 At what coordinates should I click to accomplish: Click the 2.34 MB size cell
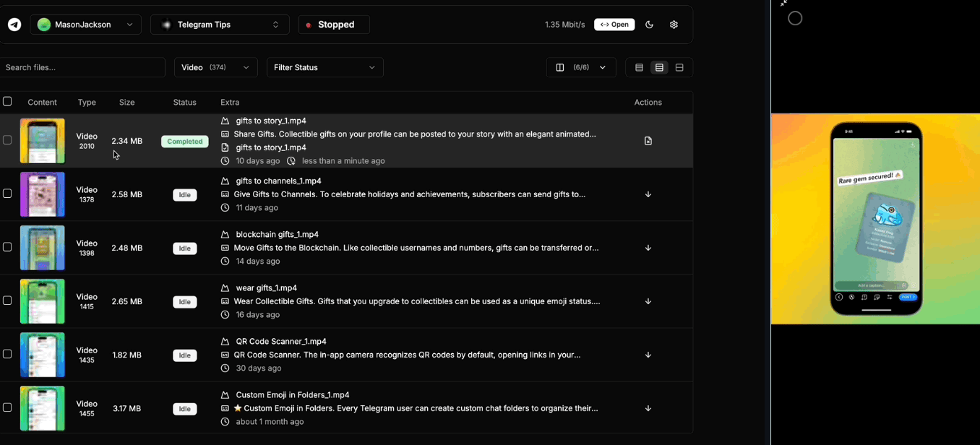click(127, 141)
